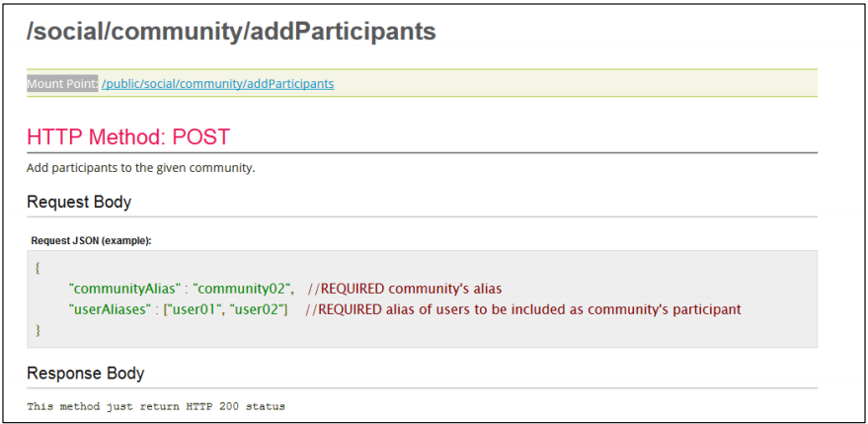The width and height of the screenshot is (868, 424).
Task: Click the opening brace of JSON example
Action: click(x=38, y=268)
